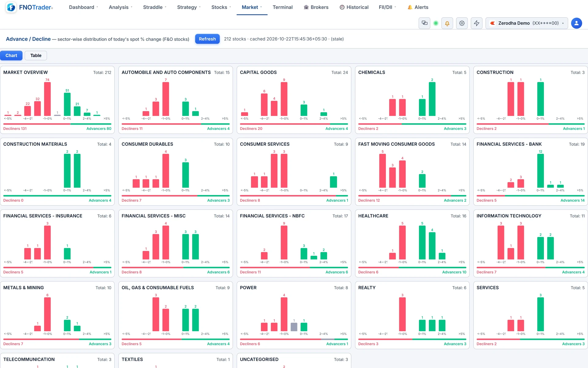Screen dimensions: 588x368
Task: Open the settings gear icon
Action: pos(462,23)
